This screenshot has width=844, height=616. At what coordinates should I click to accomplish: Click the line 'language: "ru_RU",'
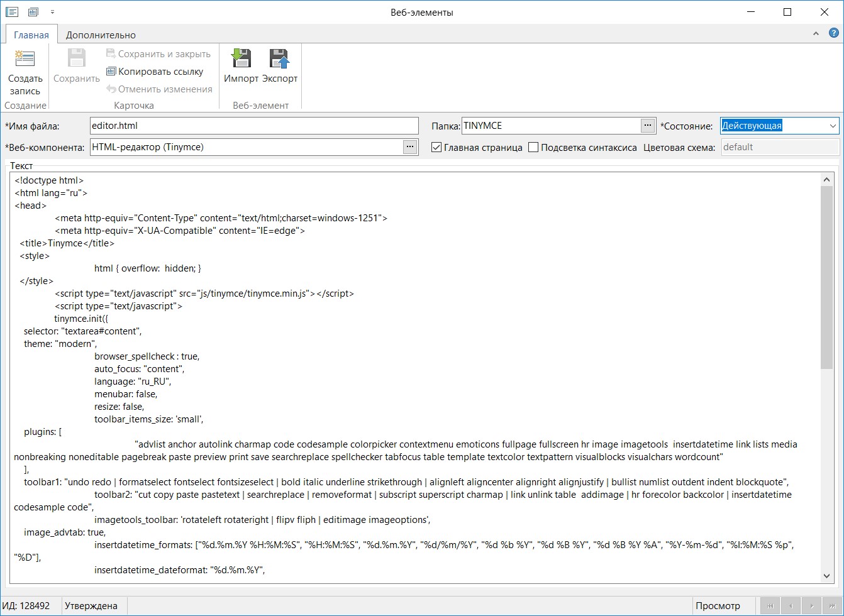point(133,382)
